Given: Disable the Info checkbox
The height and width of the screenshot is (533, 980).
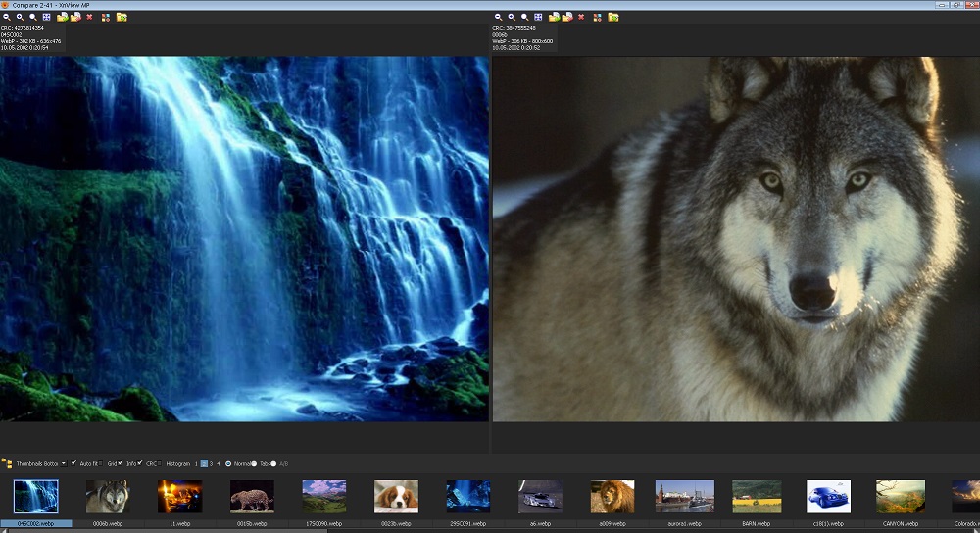Looking at the screenshot, I should coord(121,463).
